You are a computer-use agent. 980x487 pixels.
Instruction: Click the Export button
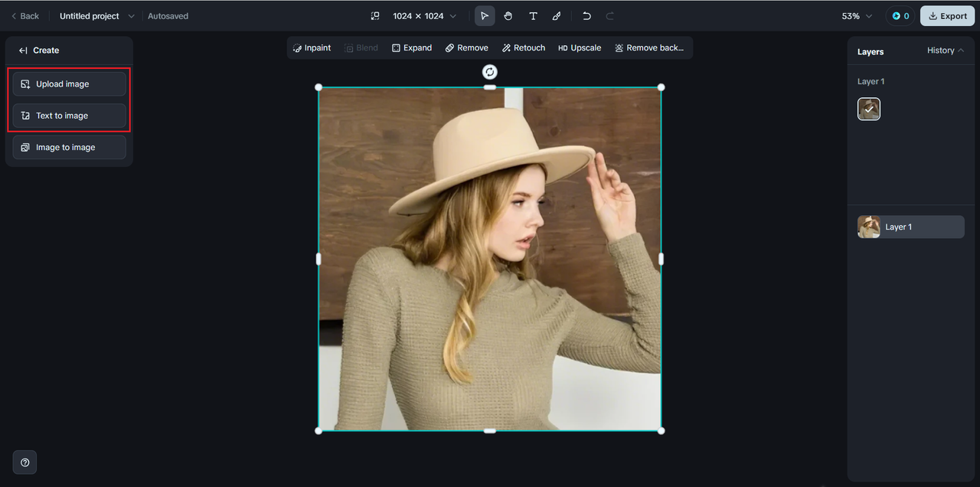947,16
